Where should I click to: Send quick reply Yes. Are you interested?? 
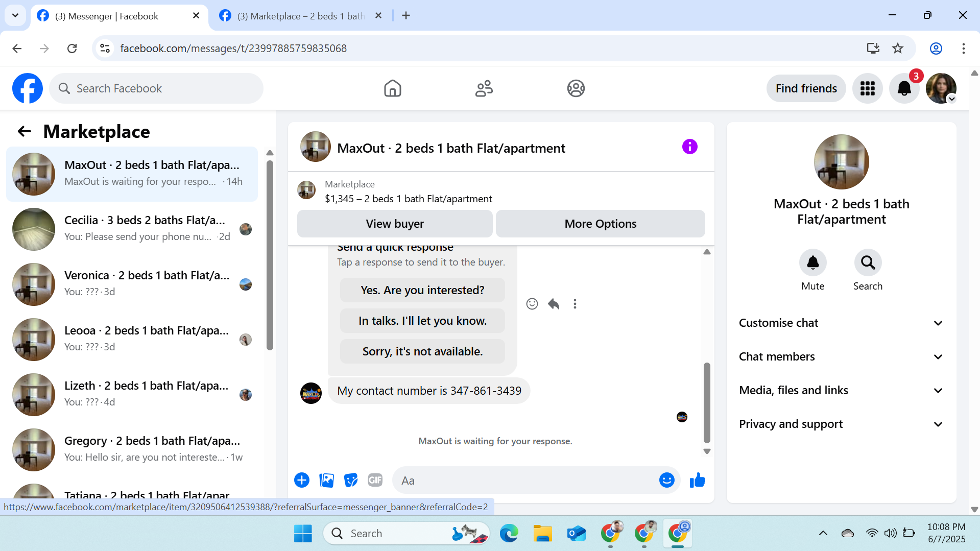pyautogui.click(x=422, y=290)
